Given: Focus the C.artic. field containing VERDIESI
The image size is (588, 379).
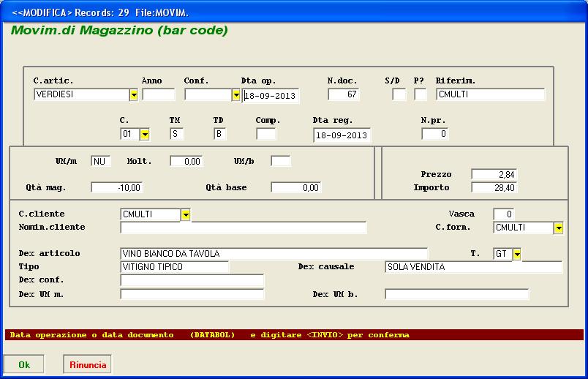Looking at the screenshot, I should coord(81,94).
